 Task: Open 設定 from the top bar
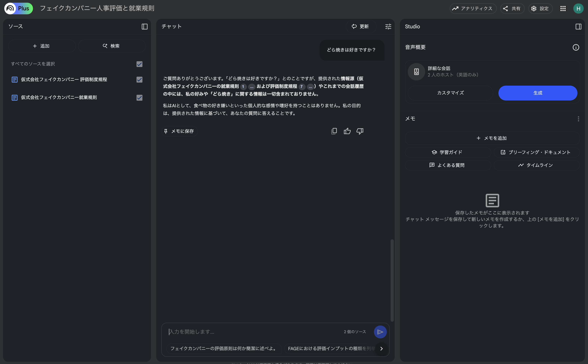(x=540, y=8)
